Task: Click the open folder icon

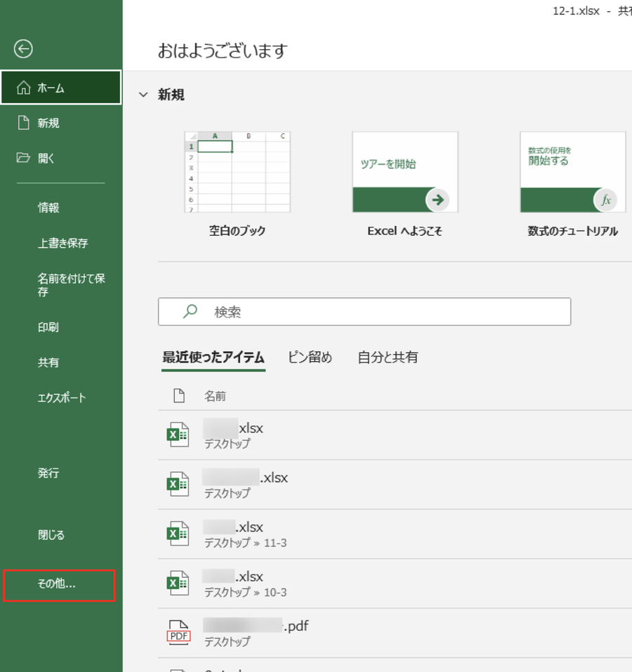Action: [x=23, y=158]
